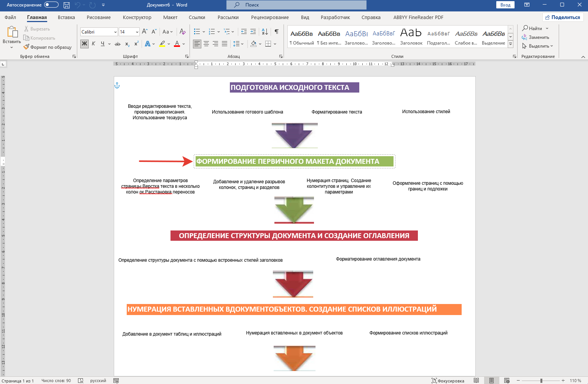Clear all formatting with eraser icon
The image size is (588, 384).
[182, 32]
